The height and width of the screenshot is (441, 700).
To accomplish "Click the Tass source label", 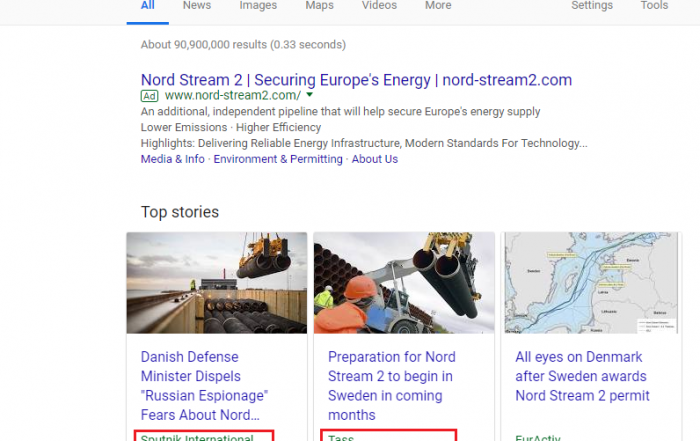I will click(341, 437).
